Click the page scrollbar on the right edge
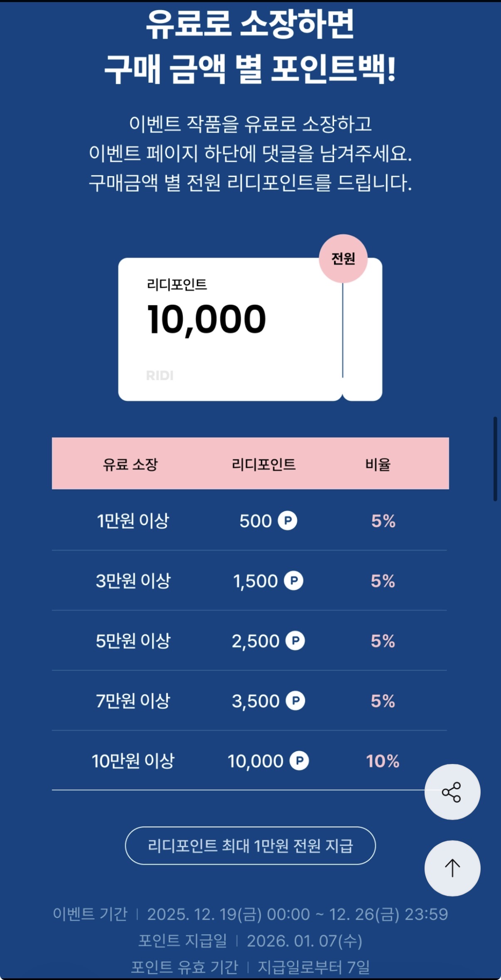Viewport: 501px width, 980px height. 495,459
